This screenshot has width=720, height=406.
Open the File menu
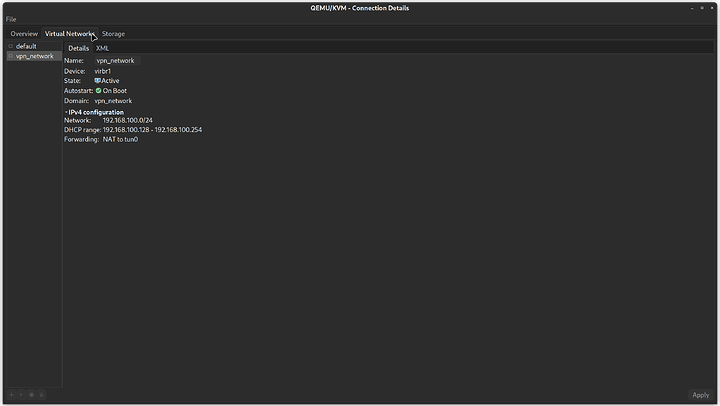[x=11, y=19]
